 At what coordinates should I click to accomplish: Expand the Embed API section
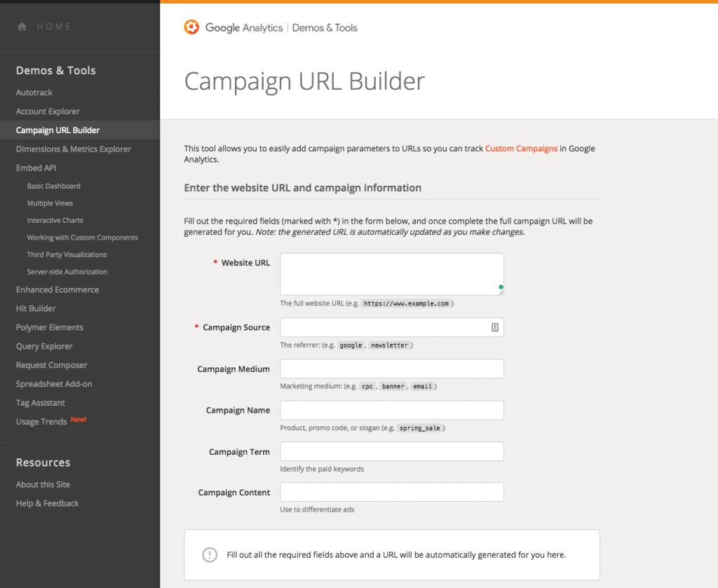coord(36,168)
